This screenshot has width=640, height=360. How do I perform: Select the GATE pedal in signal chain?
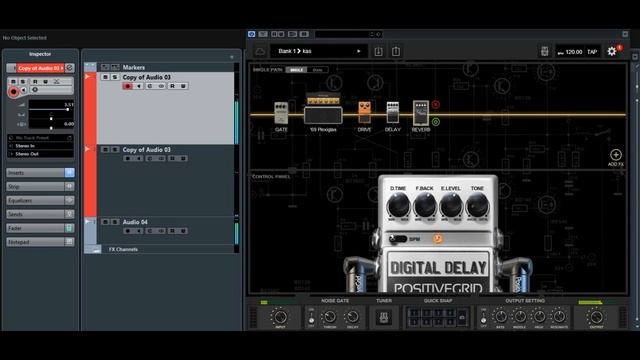[x=281, y=113]
